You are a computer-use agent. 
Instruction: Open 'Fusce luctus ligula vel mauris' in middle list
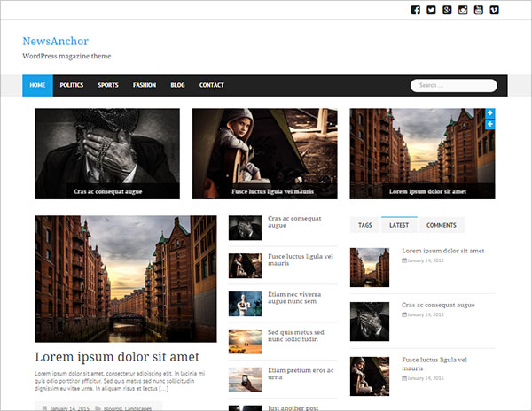(x=301, y=260)
